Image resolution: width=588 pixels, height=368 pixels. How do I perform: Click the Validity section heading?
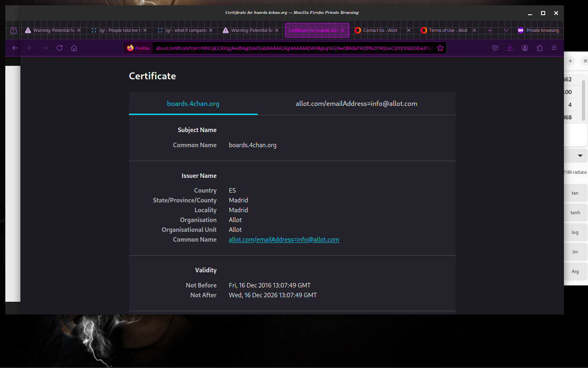(206, 270)
